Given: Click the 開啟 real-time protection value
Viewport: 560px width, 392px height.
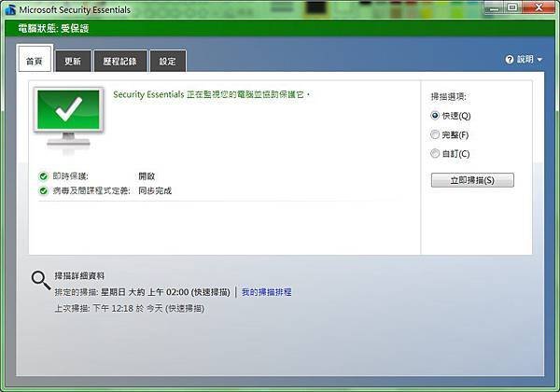Looking at the screenshot, I should coord(147,176).
